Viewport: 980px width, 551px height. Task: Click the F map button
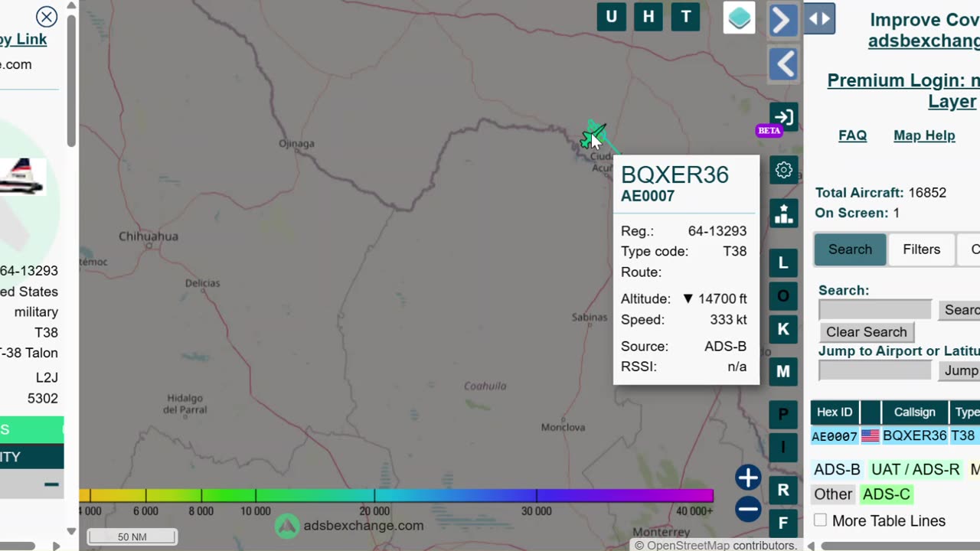point(783,523)
